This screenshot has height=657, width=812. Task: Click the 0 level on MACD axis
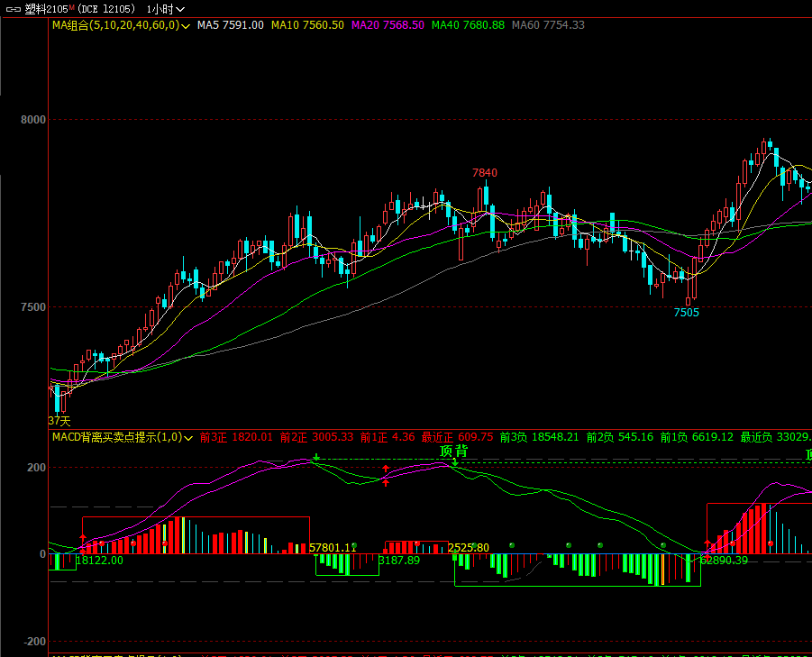point(42,554)
